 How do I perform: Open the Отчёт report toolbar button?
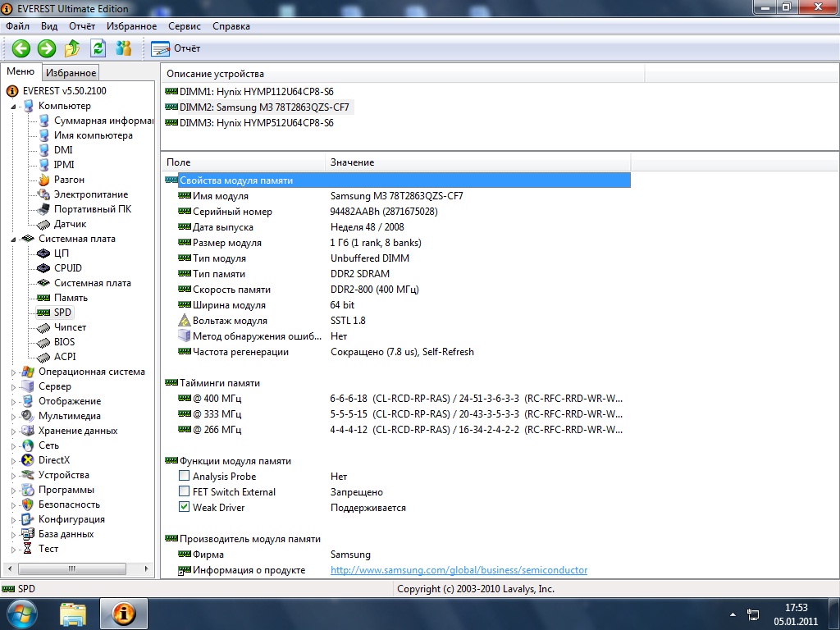tap(176, 48)
